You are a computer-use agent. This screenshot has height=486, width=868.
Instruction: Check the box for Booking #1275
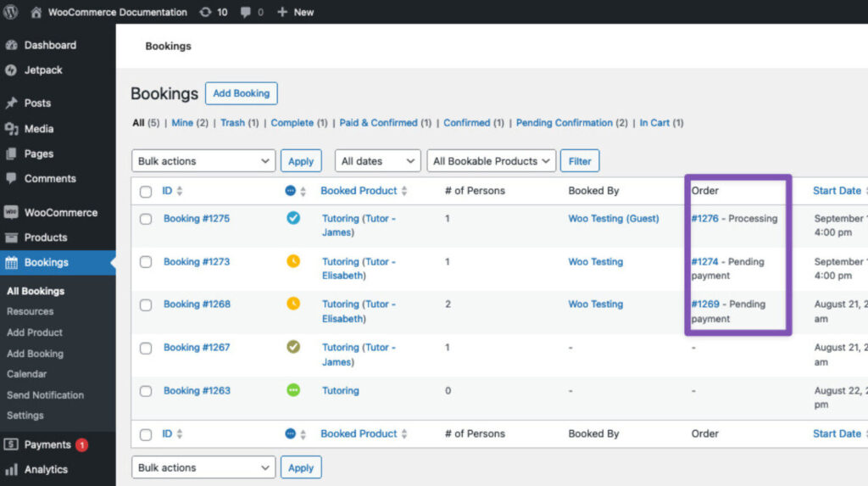click(x=146, y=219)
